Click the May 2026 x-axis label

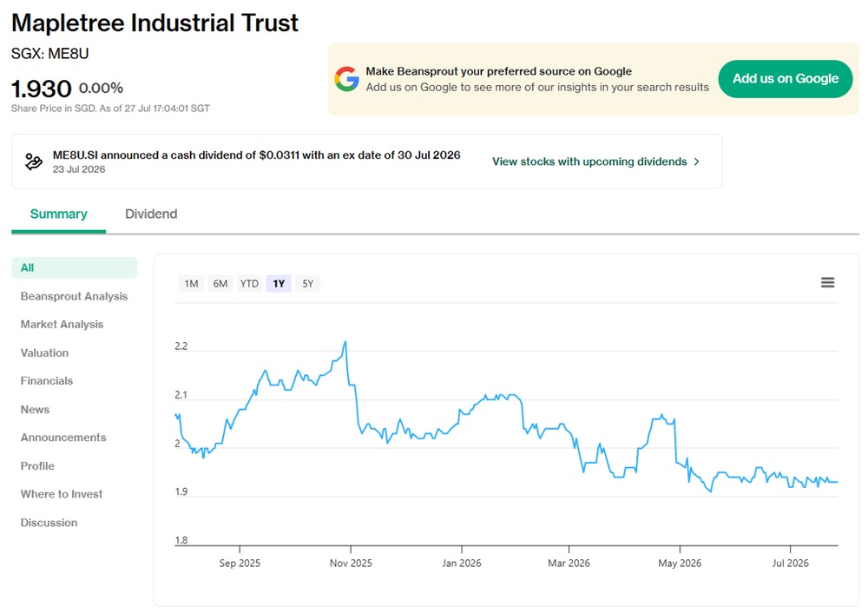pyautogui.click(x=680, y=564)
